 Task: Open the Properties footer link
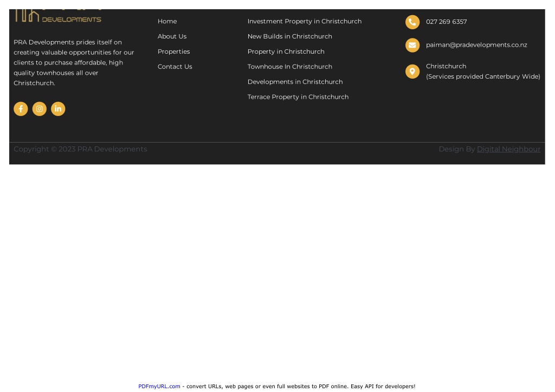(174, 52)
